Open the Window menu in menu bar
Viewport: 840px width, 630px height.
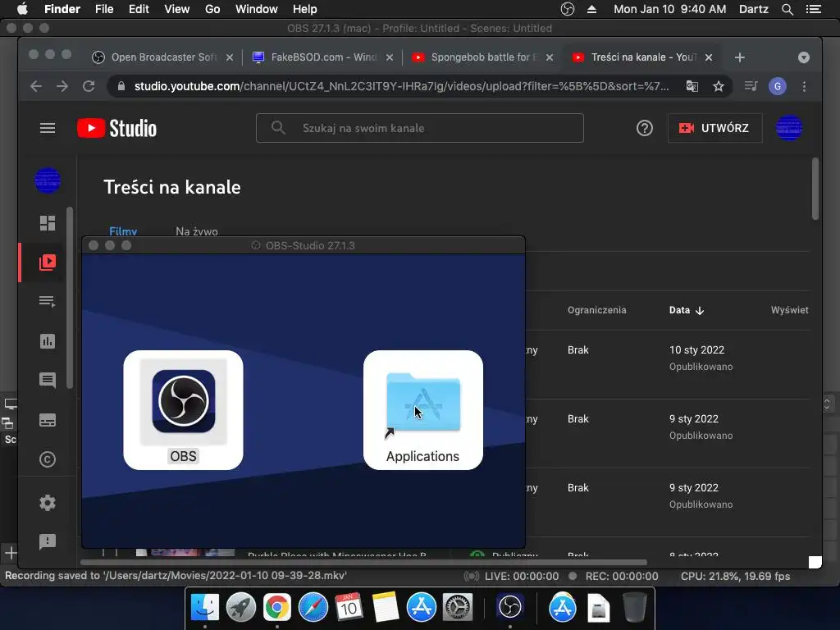tap(256, 9)
